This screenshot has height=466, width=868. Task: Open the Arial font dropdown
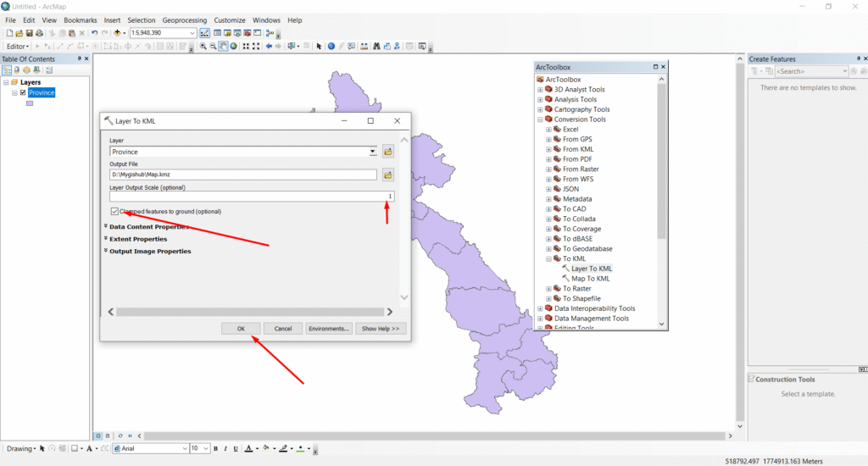pos(184,448)
